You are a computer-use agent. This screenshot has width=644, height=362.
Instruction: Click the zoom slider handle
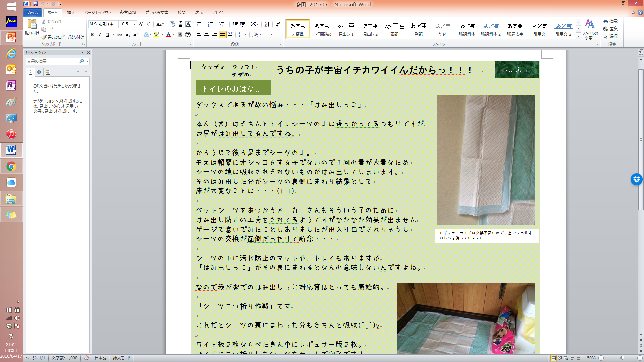[623, 358]
